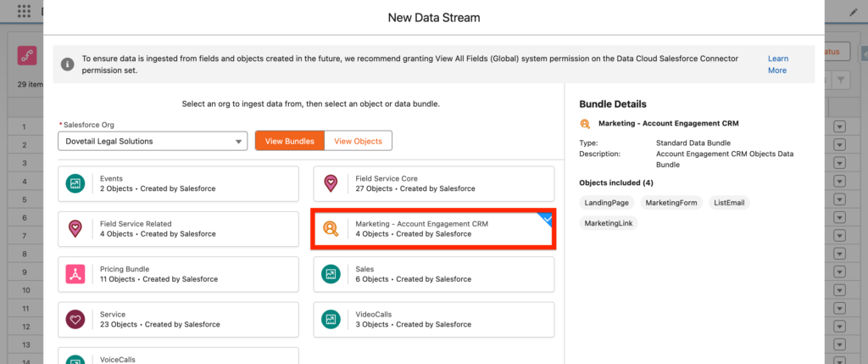
Task: Switch to View Objects mode
Action: tap(359, 141)
